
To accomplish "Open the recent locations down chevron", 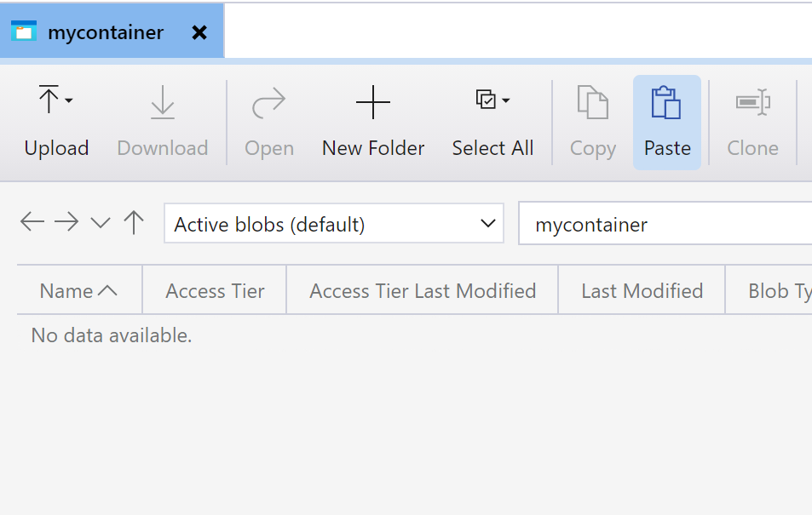I will (101, 224).
